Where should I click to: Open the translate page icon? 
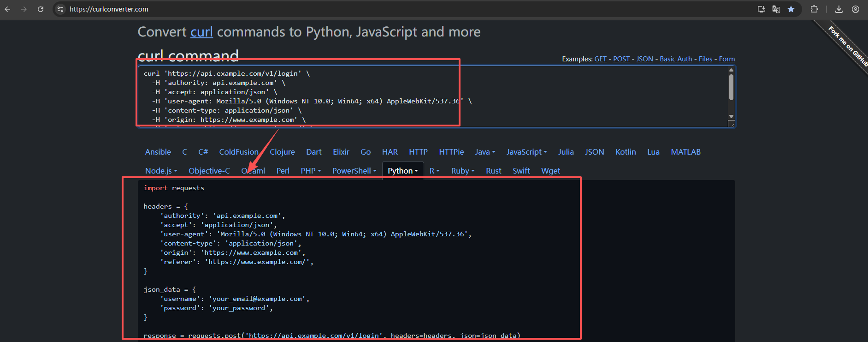776,9
